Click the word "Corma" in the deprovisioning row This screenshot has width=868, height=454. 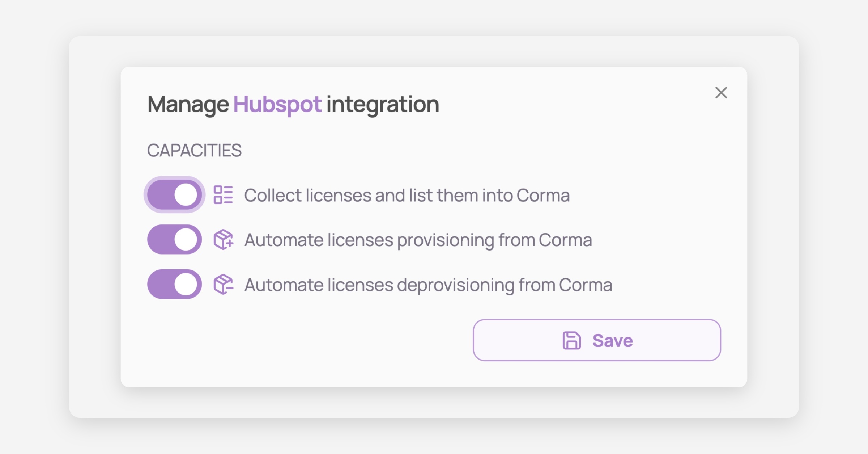(586, 285)
